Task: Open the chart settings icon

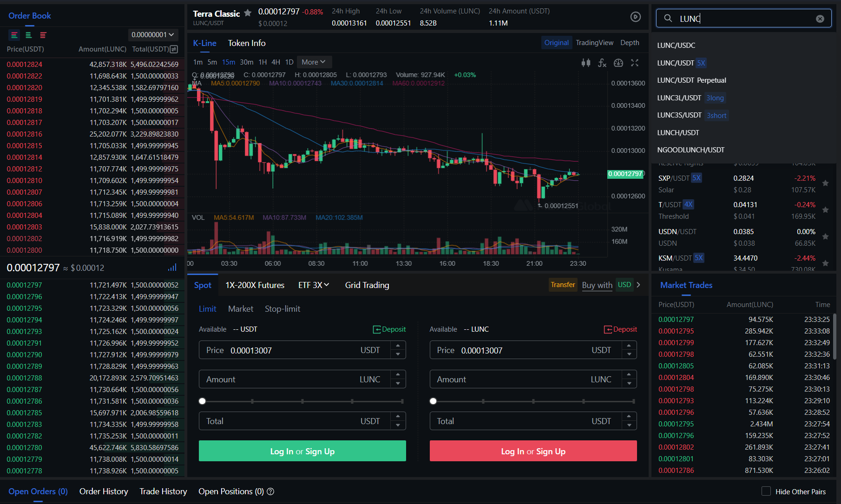Action: click(x=618, y=62)
